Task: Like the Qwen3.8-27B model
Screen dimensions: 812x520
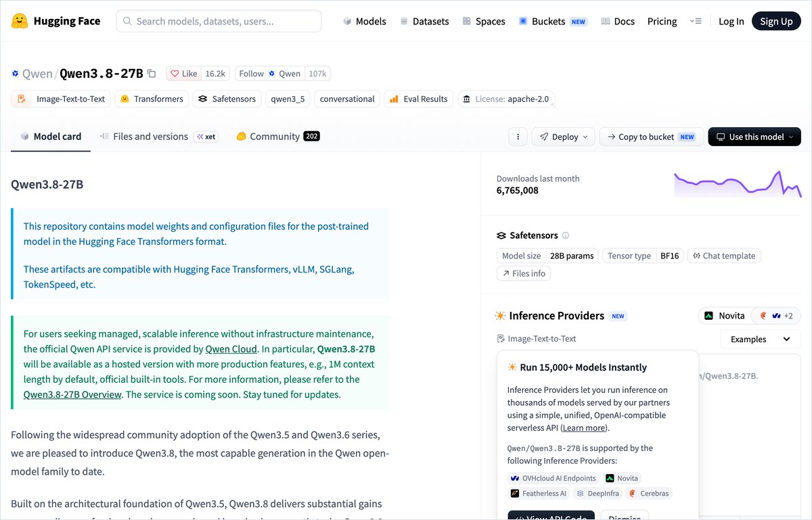Action: tap(183, 74)
